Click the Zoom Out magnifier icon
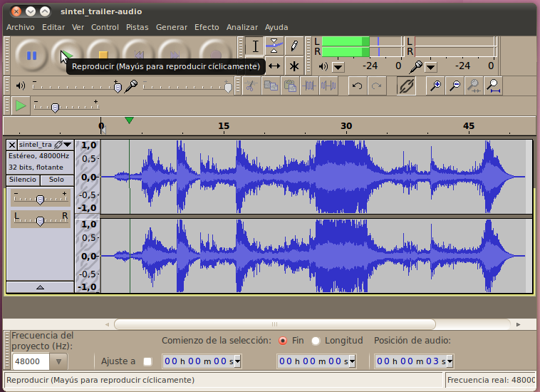 pos(455,86)
